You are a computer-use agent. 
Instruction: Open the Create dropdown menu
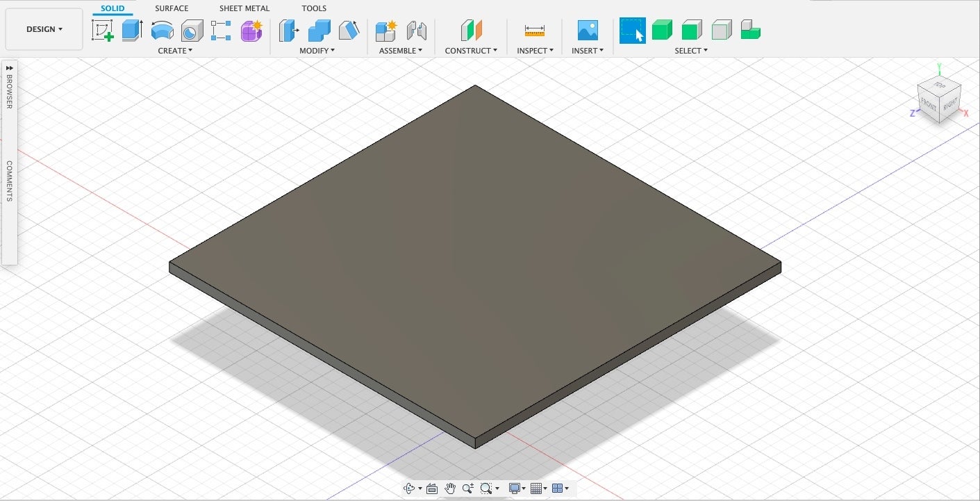point(175,51)
